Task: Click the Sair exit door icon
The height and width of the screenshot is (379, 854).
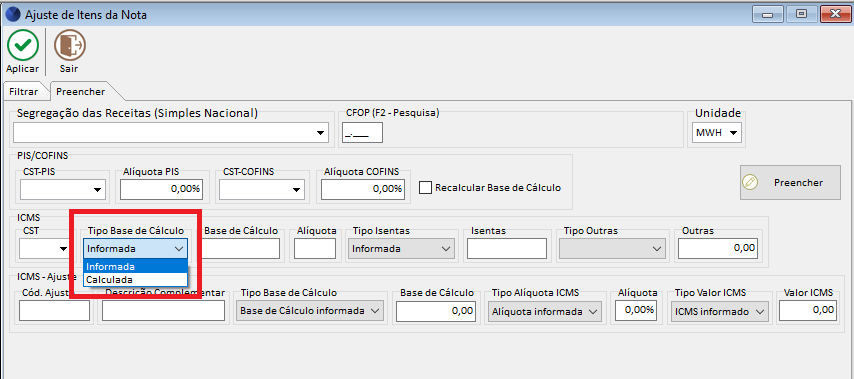Action: click(69, 45)
